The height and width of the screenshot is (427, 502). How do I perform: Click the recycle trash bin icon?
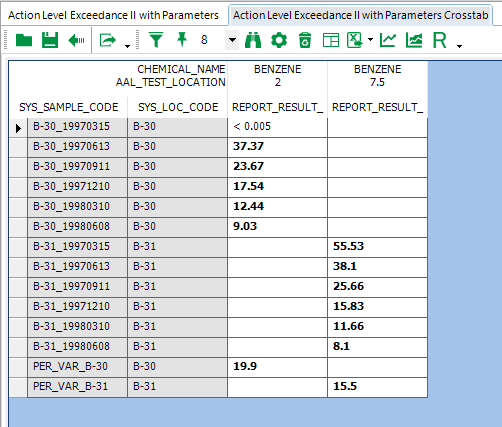[x=305, y=40]
